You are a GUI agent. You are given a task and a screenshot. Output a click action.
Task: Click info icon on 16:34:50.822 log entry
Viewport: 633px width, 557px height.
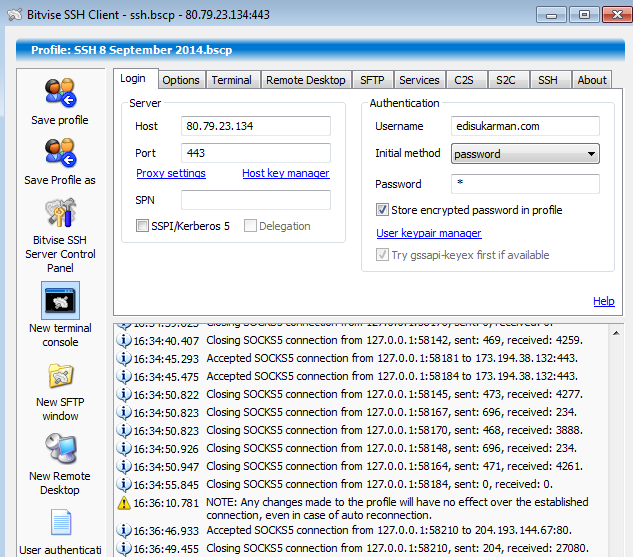coord(124,394)
